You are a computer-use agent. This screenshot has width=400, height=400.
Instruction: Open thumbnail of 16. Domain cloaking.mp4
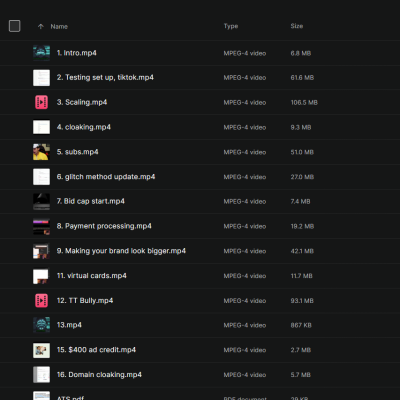pyautogui.click(x=41, y=375)
